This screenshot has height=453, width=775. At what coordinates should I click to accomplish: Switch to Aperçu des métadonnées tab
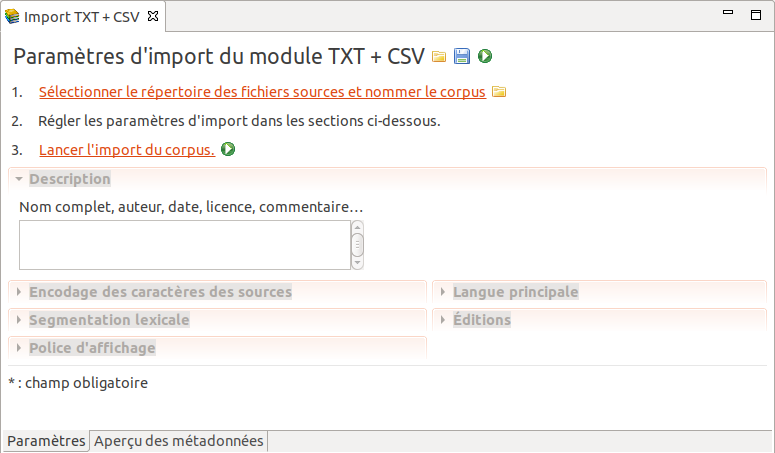pyautogui.click(x=178, y=441)
